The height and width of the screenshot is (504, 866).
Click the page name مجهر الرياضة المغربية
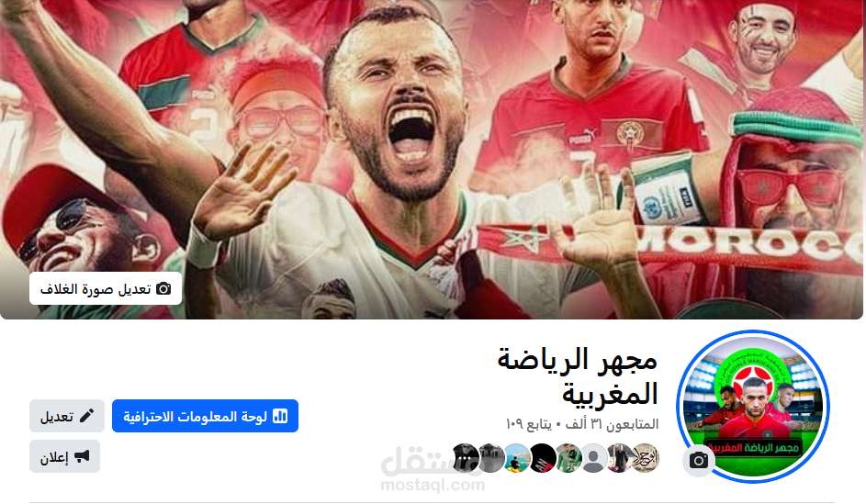tap(578, 375)
